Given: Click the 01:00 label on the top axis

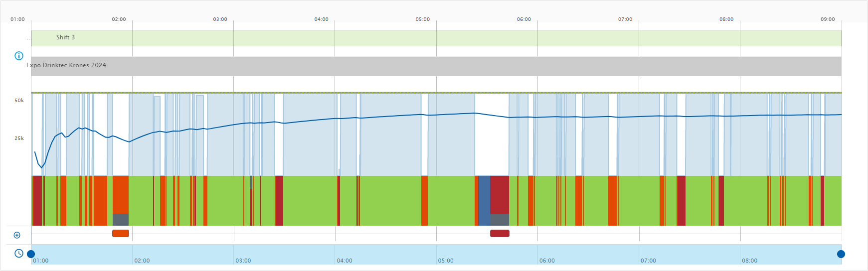Looking at the screenshot, I should pos(17,19).
